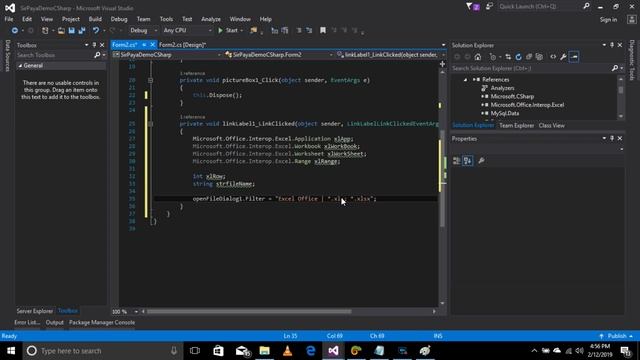Toggle Show All Files in Solution Explorer

coord(539,57)
